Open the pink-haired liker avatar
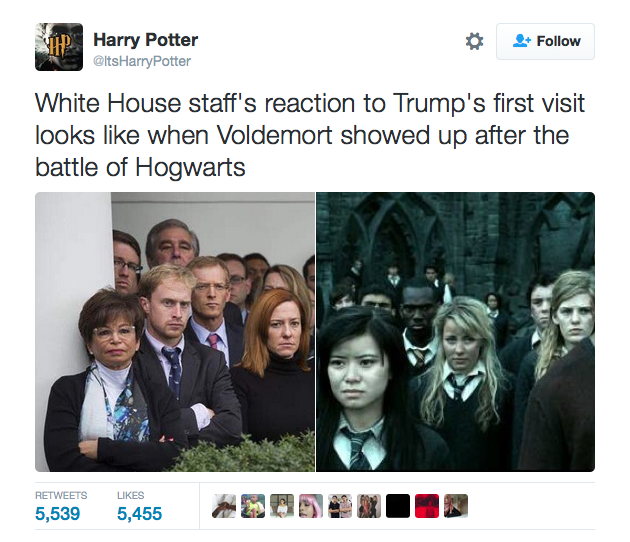The height and width of the screenshot is (542, 630). pyautogui.click(x=311, y=506)
